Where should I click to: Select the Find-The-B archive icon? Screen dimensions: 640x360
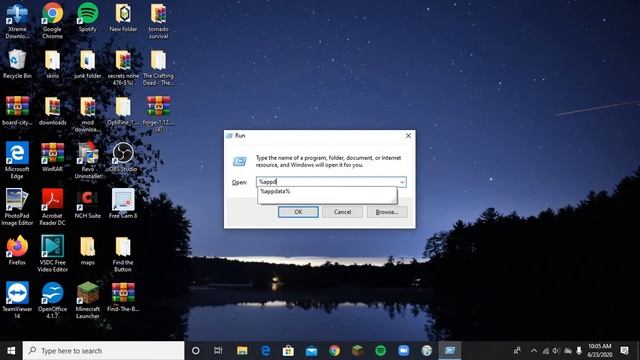(123, 297)
